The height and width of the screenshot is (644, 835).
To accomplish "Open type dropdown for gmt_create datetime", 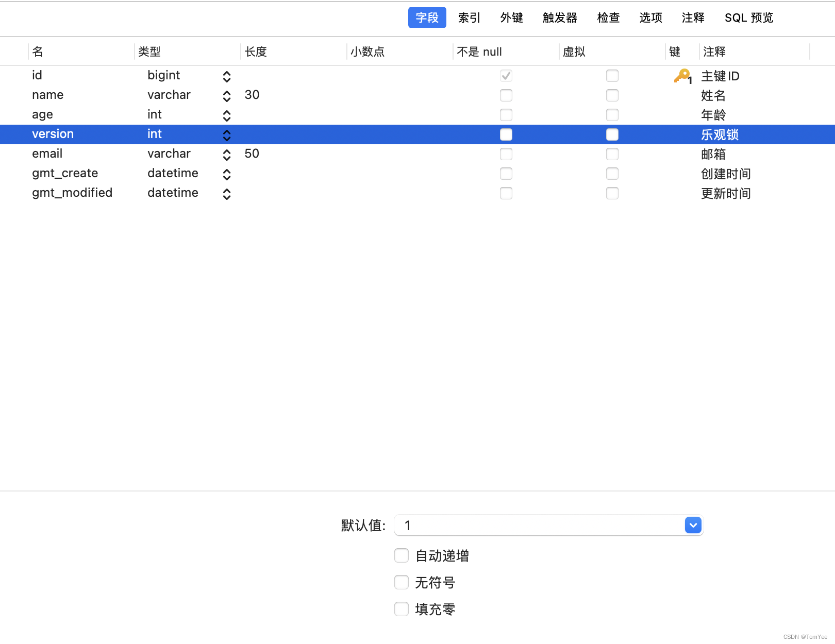I will (x=227, y=175).
